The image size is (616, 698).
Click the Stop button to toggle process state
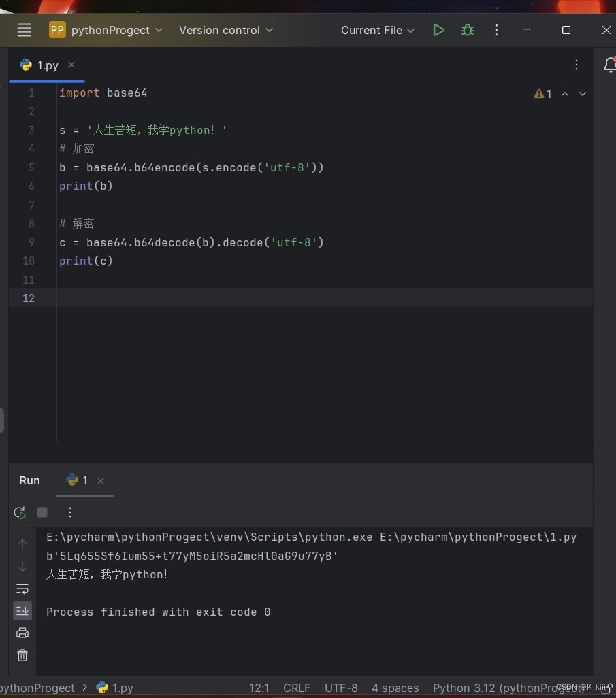coord(42,512)
